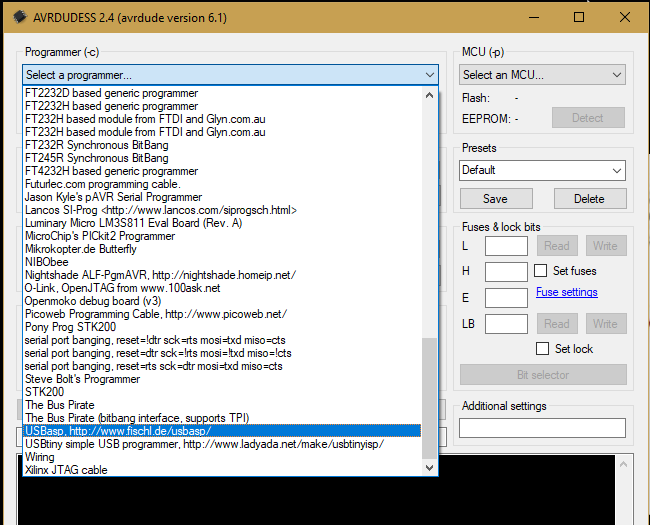The width and height of the screenshot is (650, 525).
Task: Select FT2232D based generic programmer
Action: click(x=222, y=93)
